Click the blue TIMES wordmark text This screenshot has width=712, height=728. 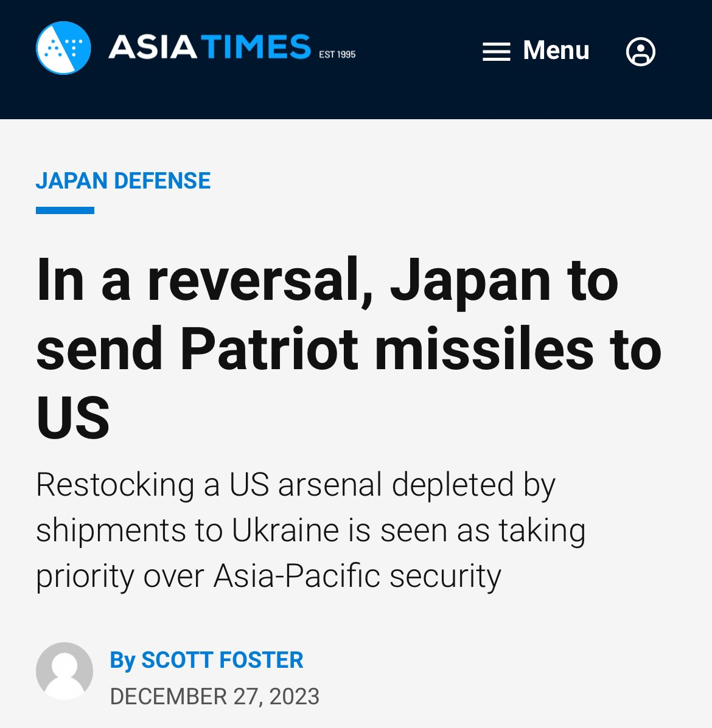[256, 47]
